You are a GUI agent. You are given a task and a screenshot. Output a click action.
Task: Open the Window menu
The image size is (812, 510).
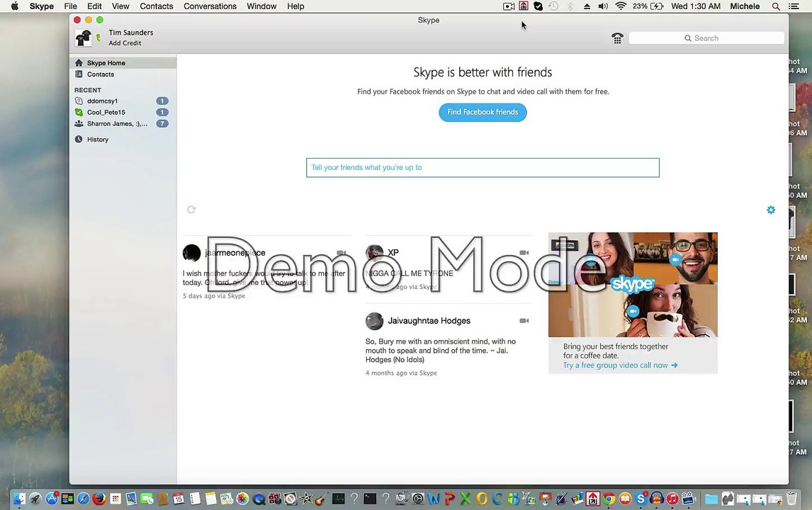(261, 6)
